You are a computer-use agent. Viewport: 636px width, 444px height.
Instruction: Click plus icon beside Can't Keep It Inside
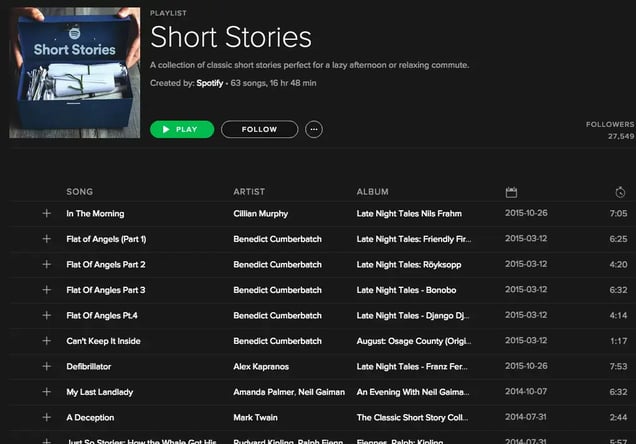[46, 341]
